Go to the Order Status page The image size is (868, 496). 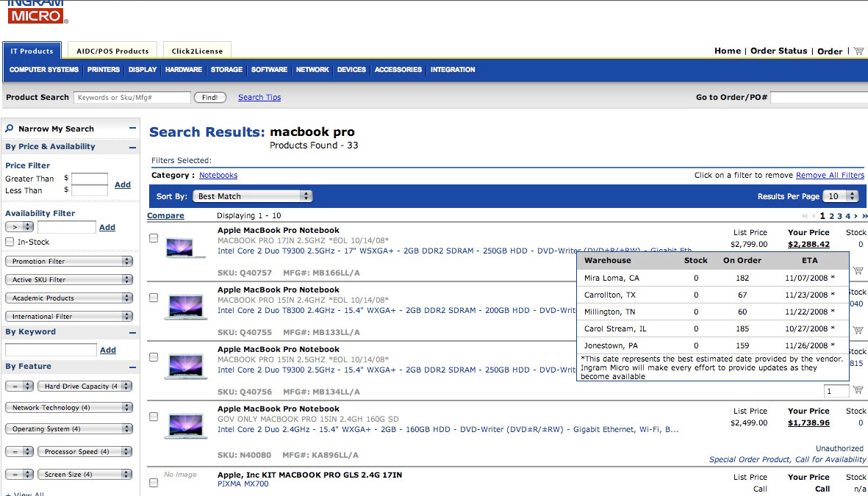tap(779, 51)
